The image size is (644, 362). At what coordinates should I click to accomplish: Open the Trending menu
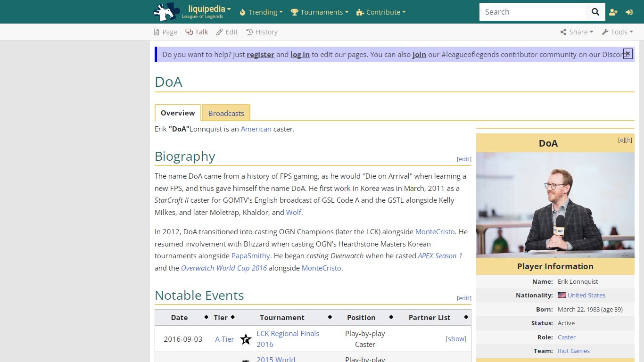[x=261, y=12]
